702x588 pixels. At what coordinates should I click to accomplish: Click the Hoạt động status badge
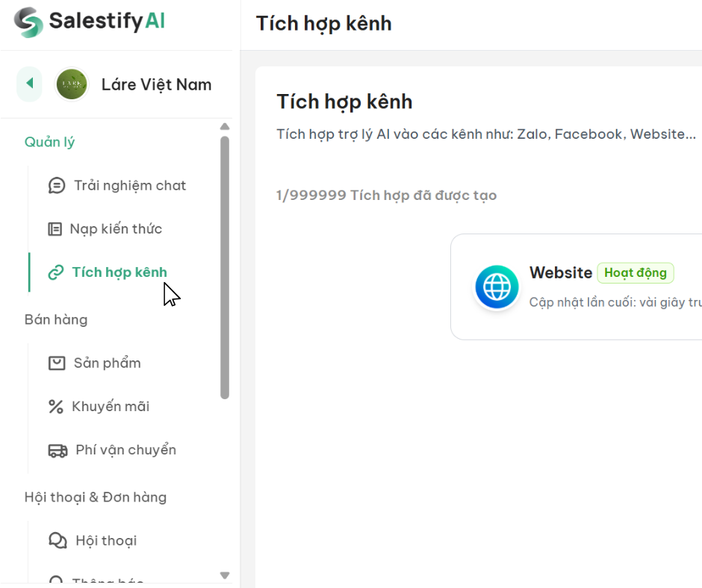coord(635,273)
